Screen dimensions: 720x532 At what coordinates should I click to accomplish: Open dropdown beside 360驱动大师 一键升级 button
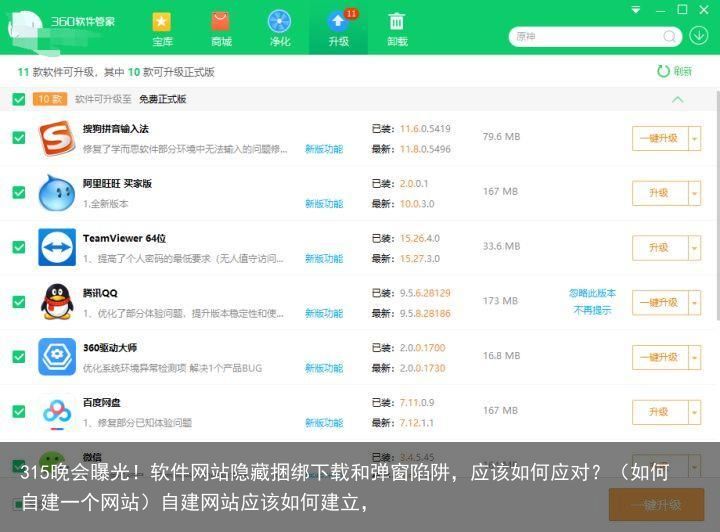pos(694,357)
